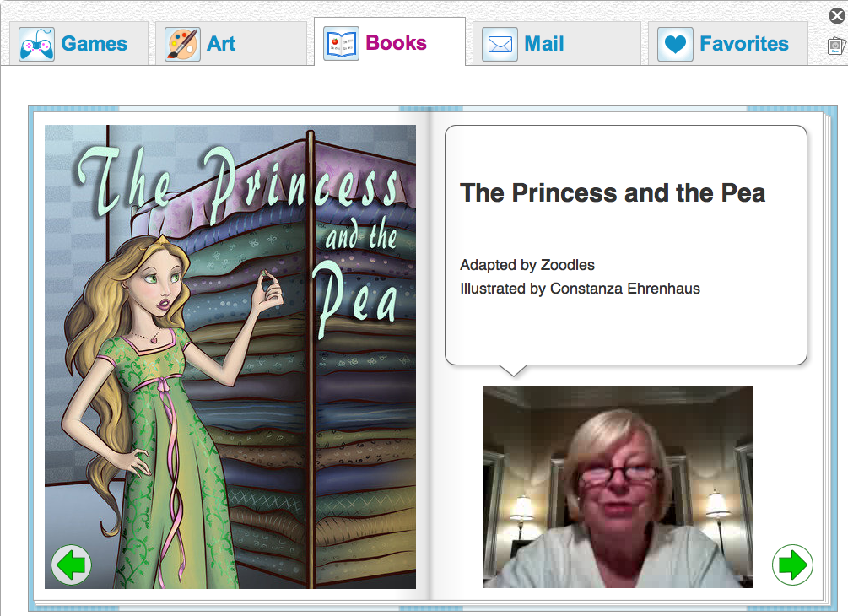Open the Games tab
Image resolution: width=848 pixels, height=616 pixels.
(x=79, y=44)
